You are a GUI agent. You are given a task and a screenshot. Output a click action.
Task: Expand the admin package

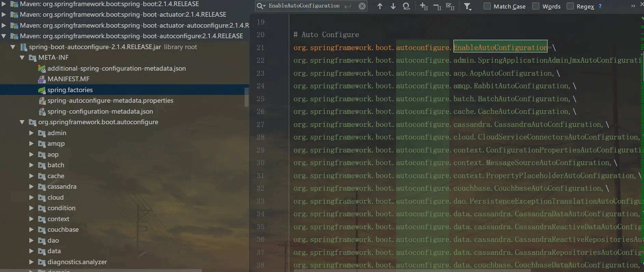pos(31,133)
